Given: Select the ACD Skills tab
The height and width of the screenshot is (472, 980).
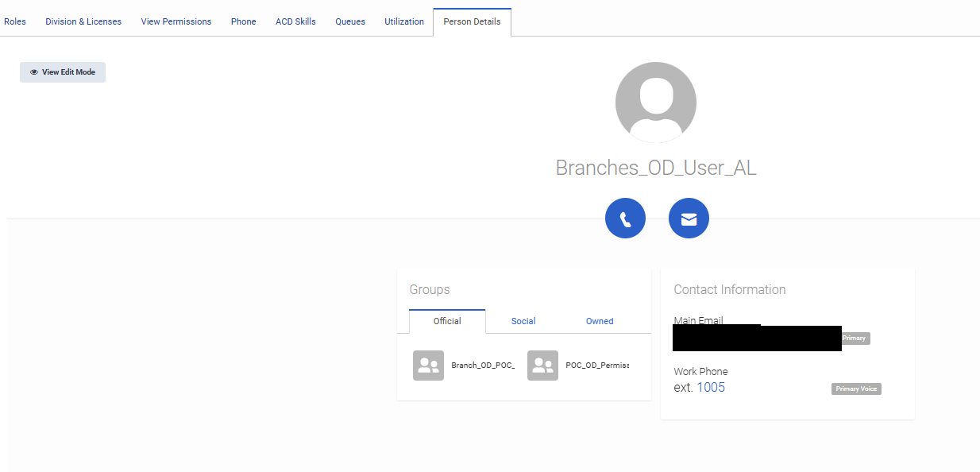Looking at the screenshot, I should coord(295,21).
